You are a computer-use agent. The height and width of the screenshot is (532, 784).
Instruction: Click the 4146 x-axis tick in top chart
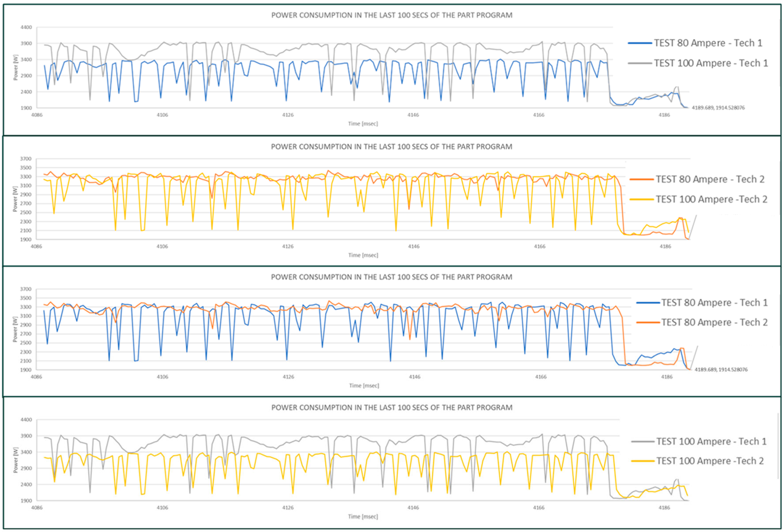click(x=413, y=115)
